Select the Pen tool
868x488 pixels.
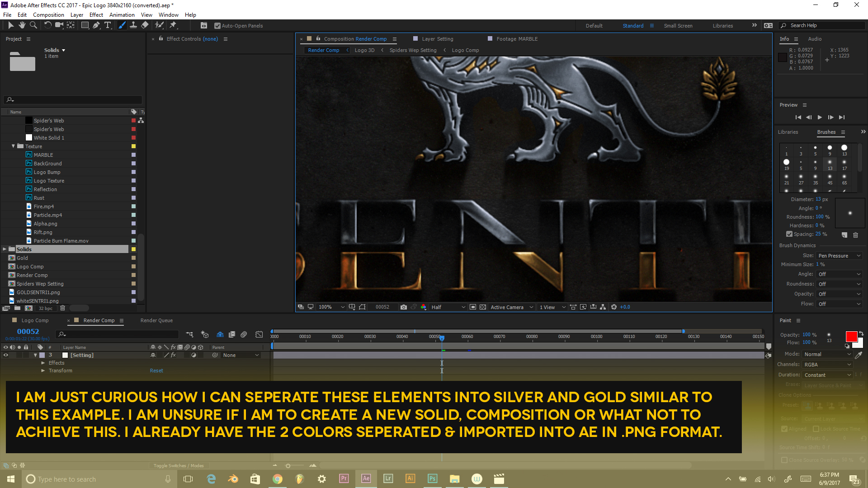(96, 25)
